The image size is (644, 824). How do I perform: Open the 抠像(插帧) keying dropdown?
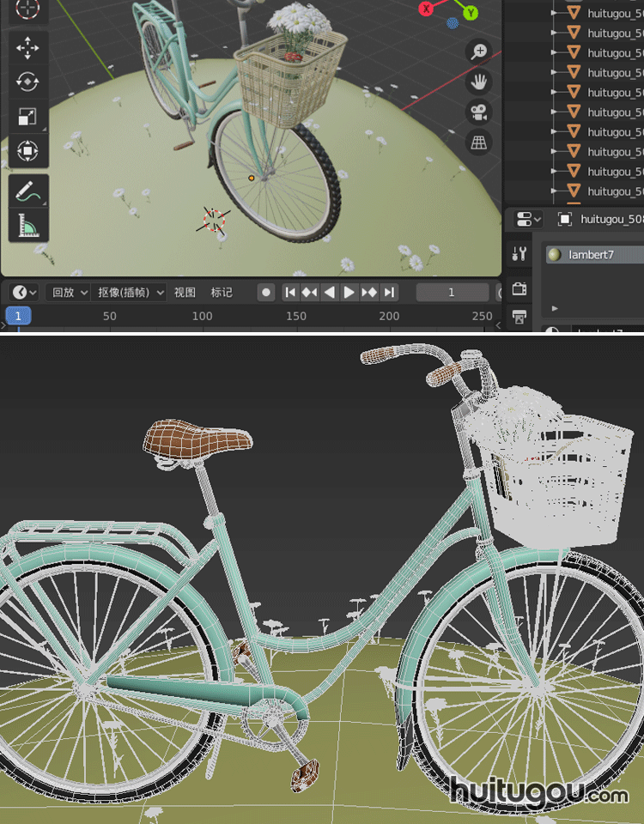(x=131, y=293)
